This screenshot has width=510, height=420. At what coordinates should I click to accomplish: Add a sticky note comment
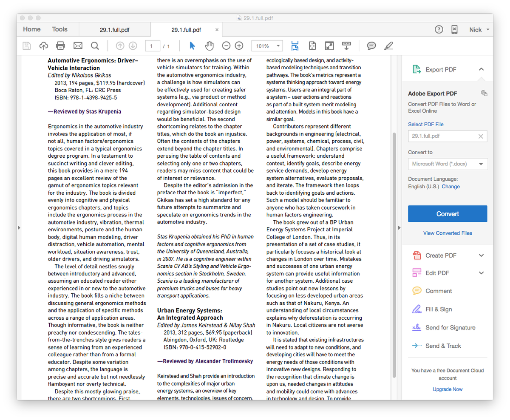[x=371, y=45]
